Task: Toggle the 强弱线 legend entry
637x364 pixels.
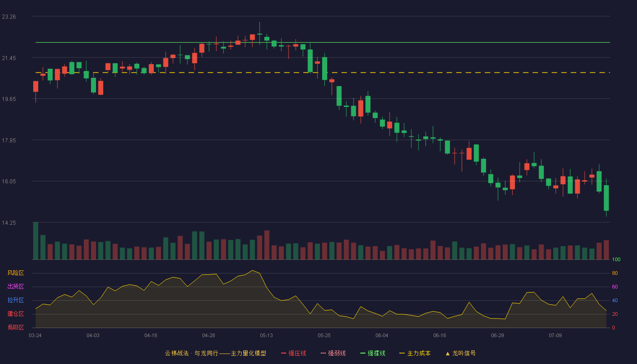Action: click(333, 353)
